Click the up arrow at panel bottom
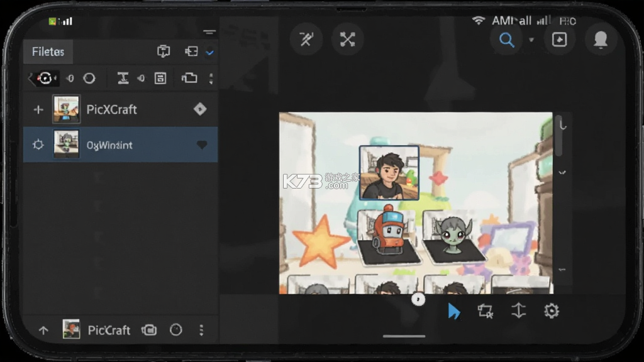The image size is (644, 362). (43, 330)
